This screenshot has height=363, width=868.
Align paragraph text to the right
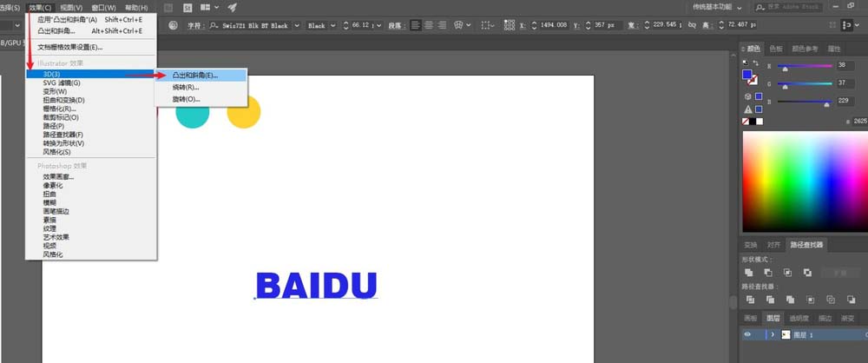click(442, 25)
